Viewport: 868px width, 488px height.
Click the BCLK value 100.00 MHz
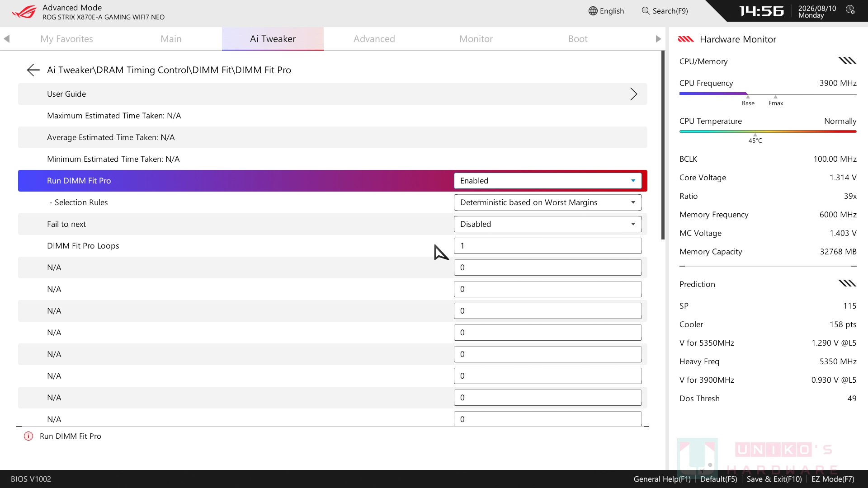(835, 159)
